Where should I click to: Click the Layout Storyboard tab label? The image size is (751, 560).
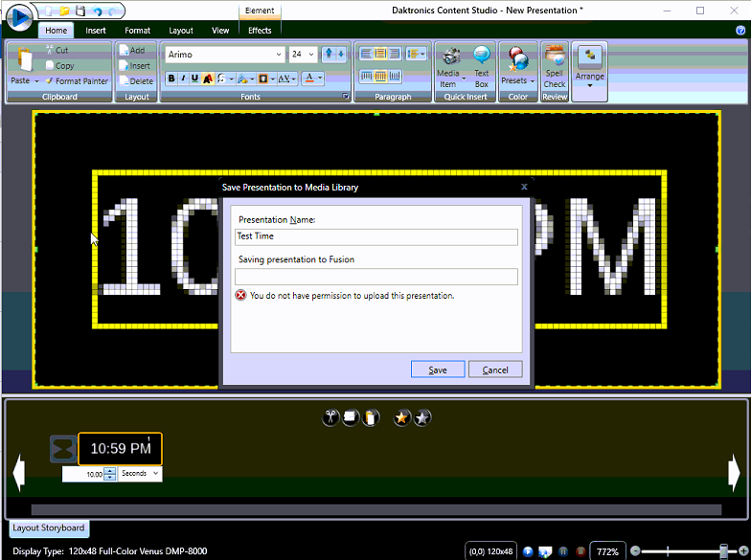pos(48,527)
